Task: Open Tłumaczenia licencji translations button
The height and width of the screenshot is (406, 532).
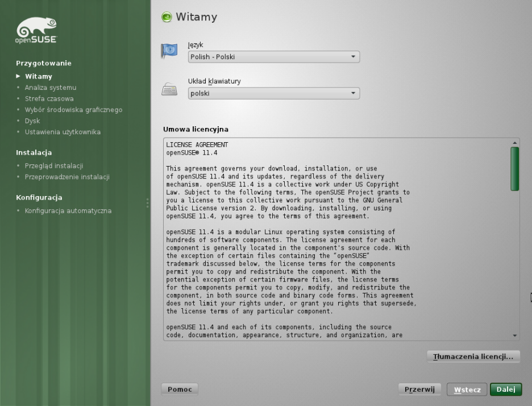Action: 473,357
